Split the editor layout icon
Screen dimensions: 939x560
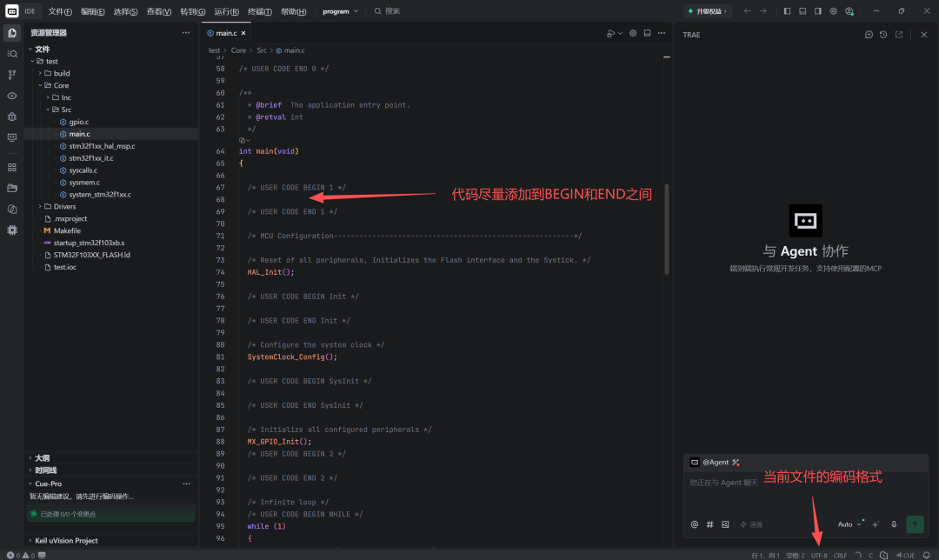[x=648, y=34]
